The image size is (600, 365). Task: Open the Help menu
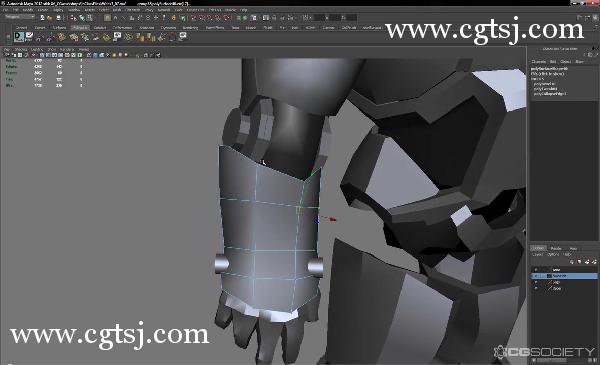tap(243, 10)
